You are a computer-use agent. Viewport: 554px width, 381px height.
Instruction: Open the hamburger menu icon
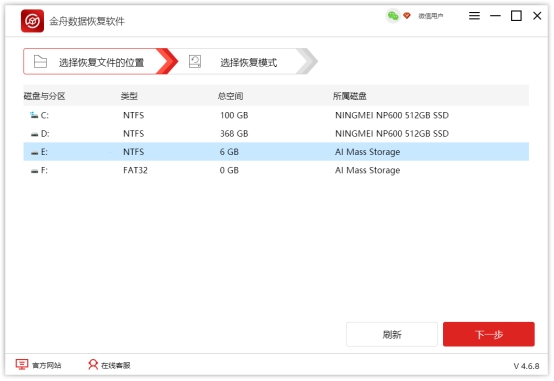[474, 16]
